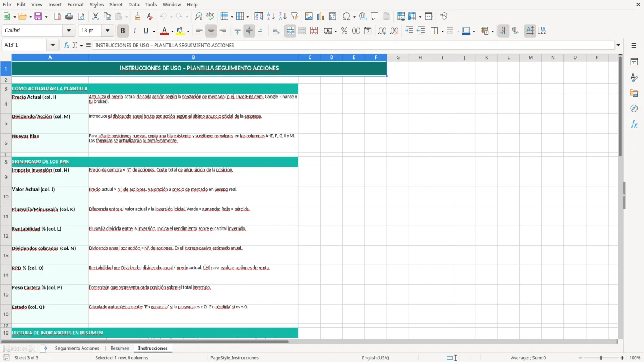Open the Underline style dropdown arrow

(x=153, y=31)
